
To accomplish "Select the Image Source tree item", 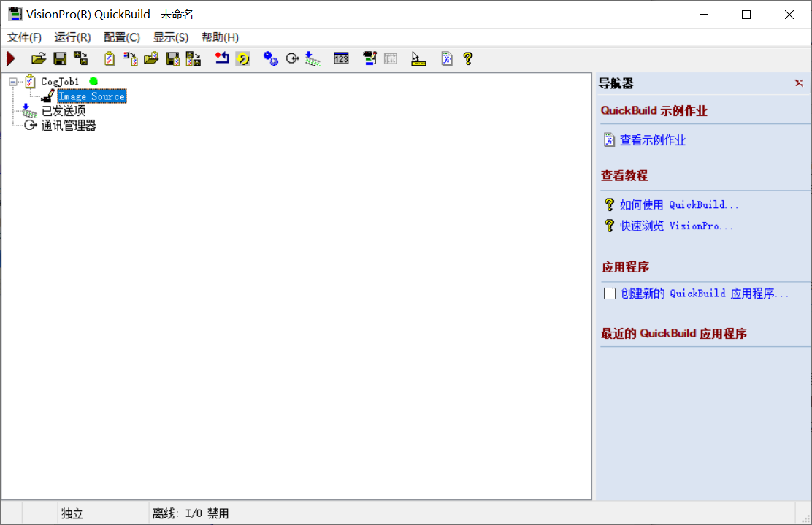I will pos(92,96).
